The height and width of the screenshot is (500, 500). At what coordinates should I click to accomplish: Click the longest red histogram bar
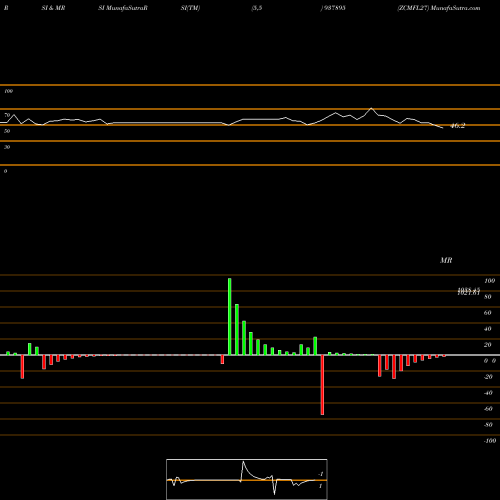[x=322, y=385]
